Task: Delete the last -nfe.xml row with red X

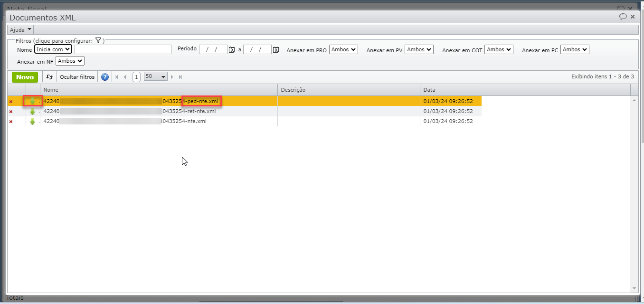Action: (x=11, y=121)
